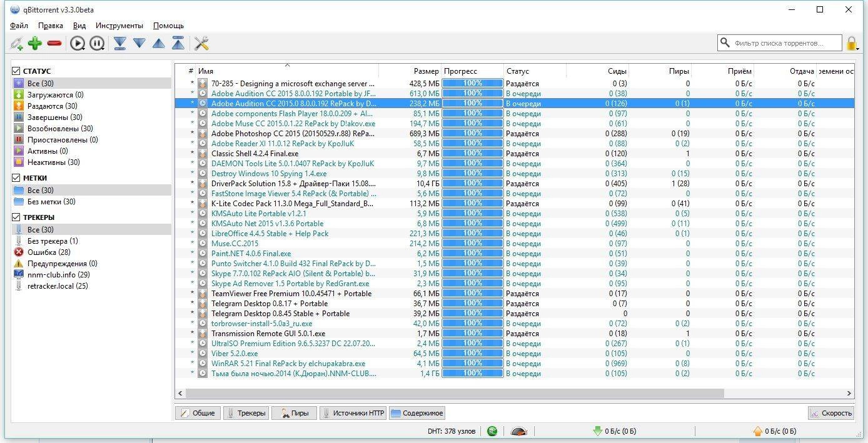This screenshot has height=443, width=868.
Task: Click the resume (play) toolbar icon
Action: click(x=78, y=43)
